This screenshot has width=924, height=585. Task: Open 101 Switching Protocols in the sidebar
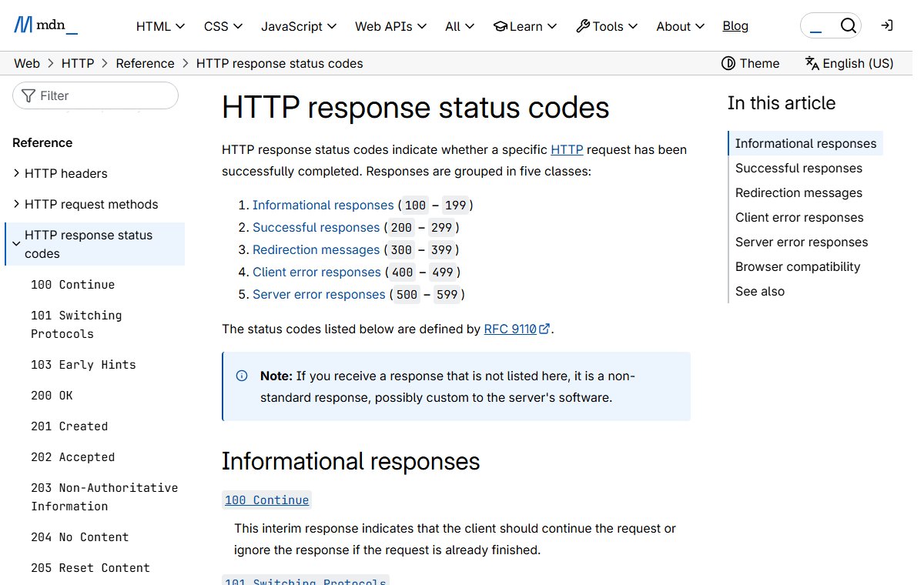pyautogui.click(x=76, y=324)
